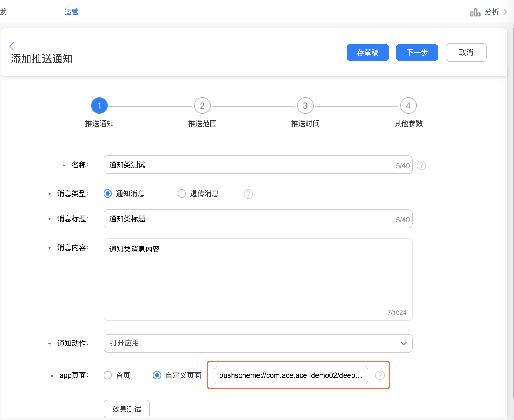This screenshot has width=514, height=420.
Task: Choose the 首页 radio option
Action: tap(108, 375)
